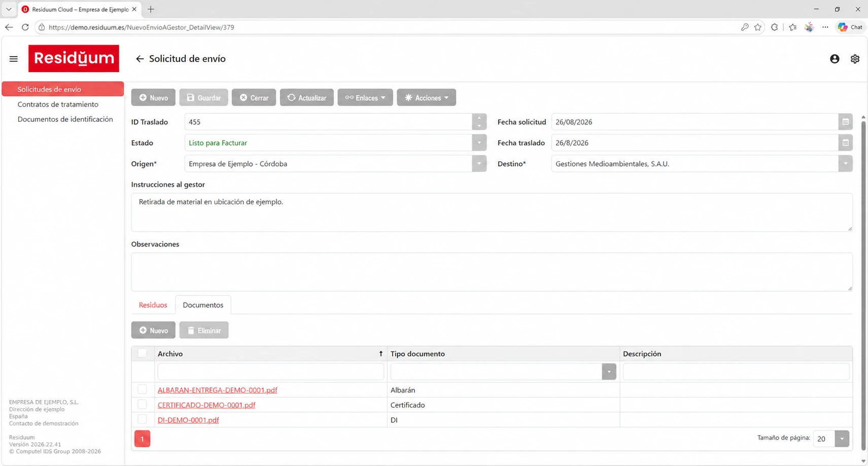Open Fecha solicitud calendar picker
The width and height of the screenshot is (868, 466).
click(845, 122)
